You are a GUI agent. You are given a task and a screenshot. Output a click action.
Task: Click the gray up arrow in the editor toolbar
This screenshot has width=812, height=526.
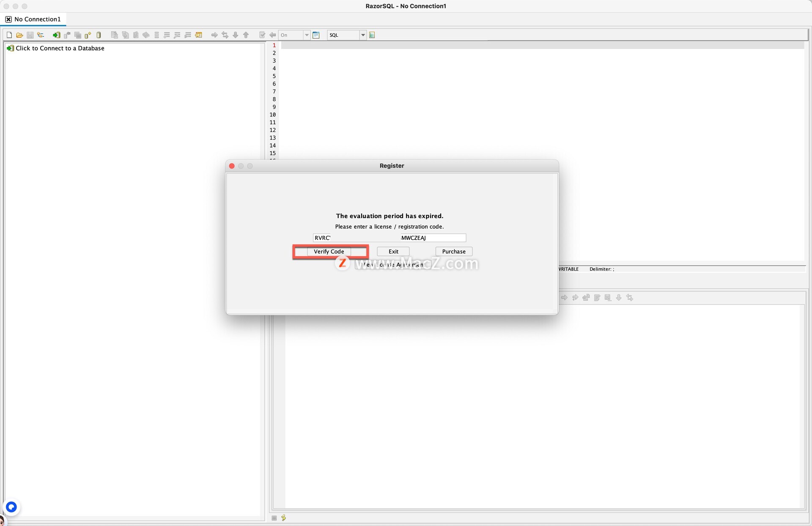click(246, 35)
